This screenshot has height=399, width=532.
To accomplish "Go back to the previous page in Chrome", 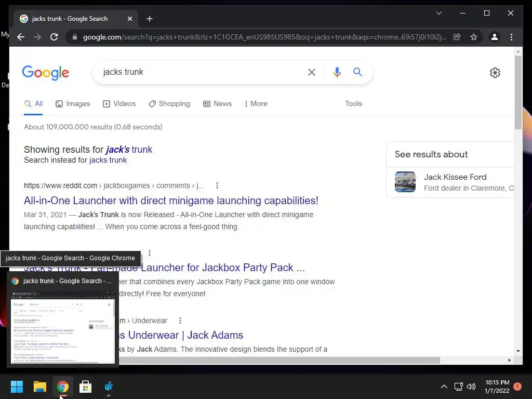I will click(21, 37).
